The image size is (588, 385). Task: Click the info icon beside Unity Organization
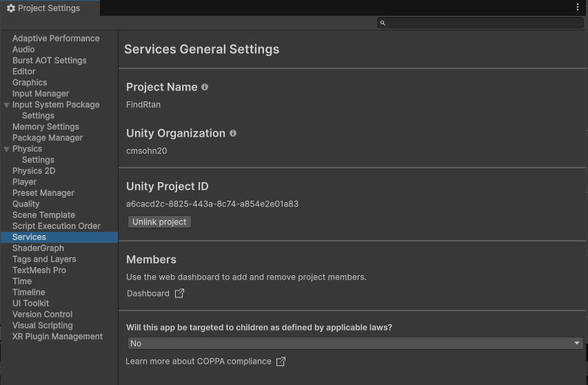pos(233,133)
